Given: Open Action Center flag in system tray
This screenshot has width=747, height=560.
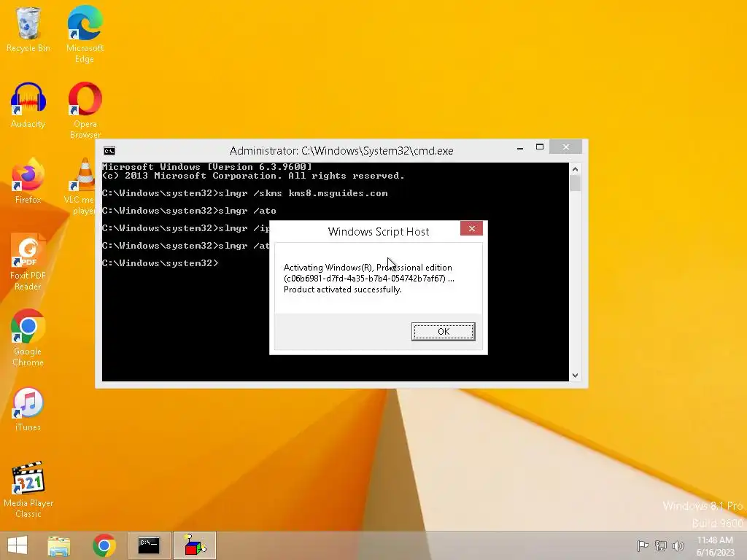Looking at the screenshot, I should (643, 545).
